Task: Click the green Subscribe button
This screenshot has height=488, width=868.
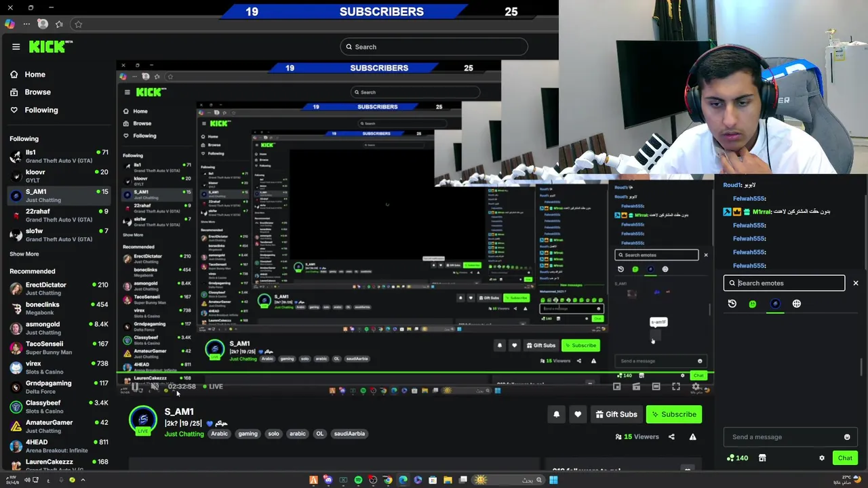Action: point(674,414)
